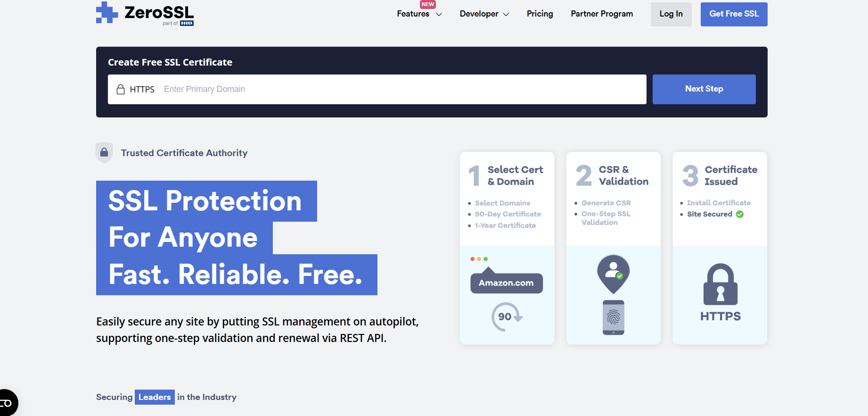Click the HTTPS prefix in the domain field
868x416 pixels.
tap(142, 89)
